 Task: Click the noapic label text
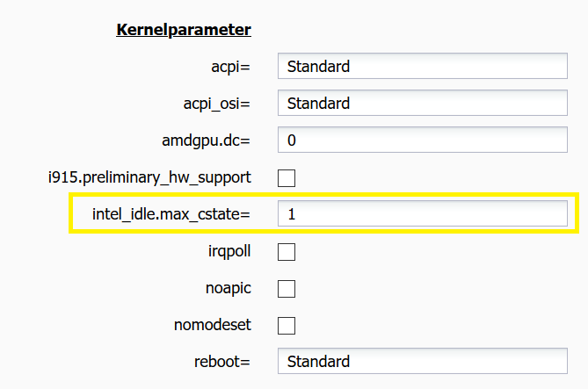tap(228, 288)
